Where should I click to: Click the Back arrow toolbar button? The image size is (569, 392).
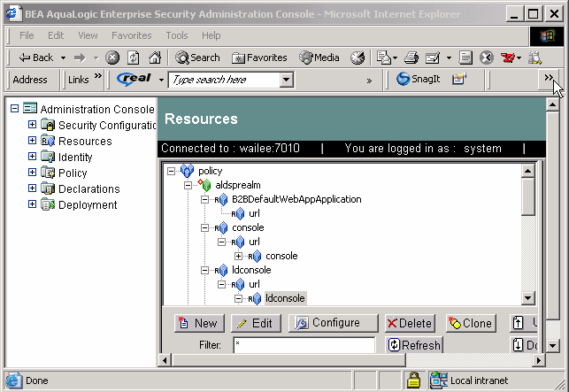point(35,58)
